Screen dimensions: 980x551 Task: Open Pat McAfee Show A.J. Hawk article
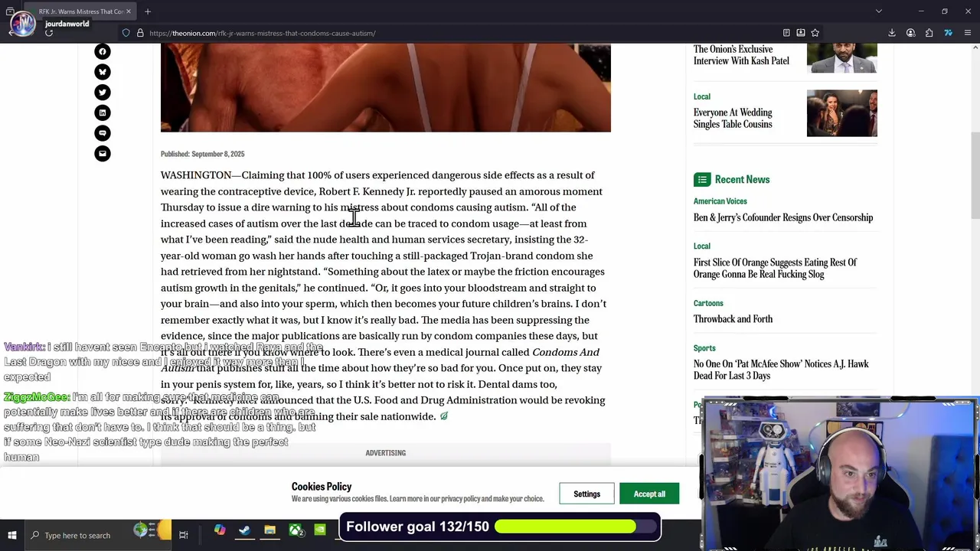(x=781, y=370)
